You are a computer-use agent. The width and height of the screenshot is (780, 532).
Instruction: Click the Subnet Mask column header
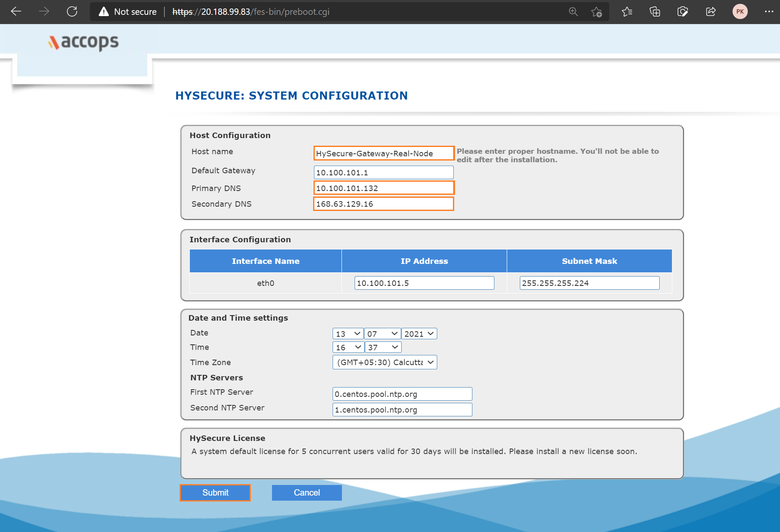589,261
